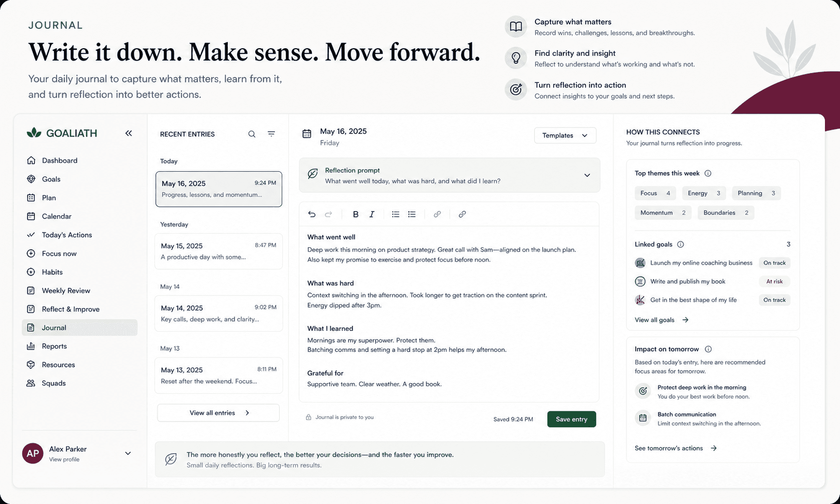Click info icon next to Impact on tomorrow
Viewport: 840px width, 504px height.
point(708,349)
